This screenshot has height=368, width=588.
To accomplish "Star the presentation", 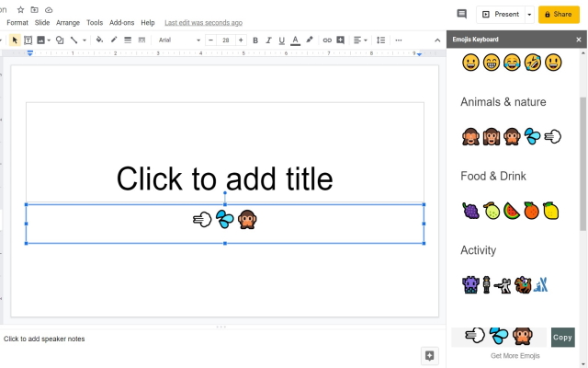I will tap(20, 10).
